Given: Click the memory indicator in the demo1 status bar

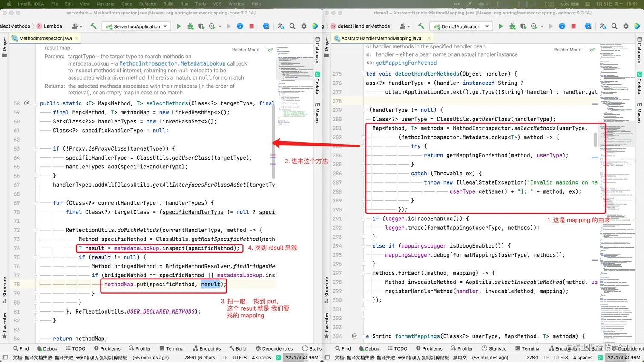Looking at the screenshot, I should [x=624, y=358].
